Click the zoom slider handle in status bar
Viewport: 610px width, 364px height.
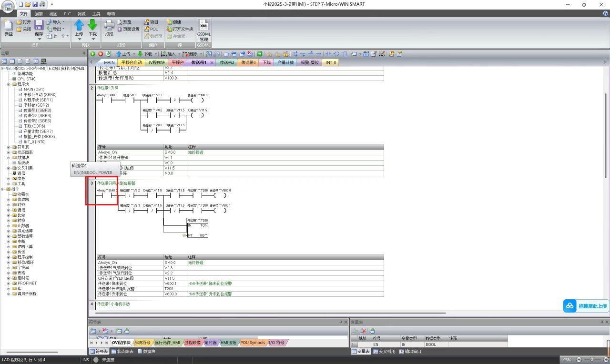click(592, 359)
